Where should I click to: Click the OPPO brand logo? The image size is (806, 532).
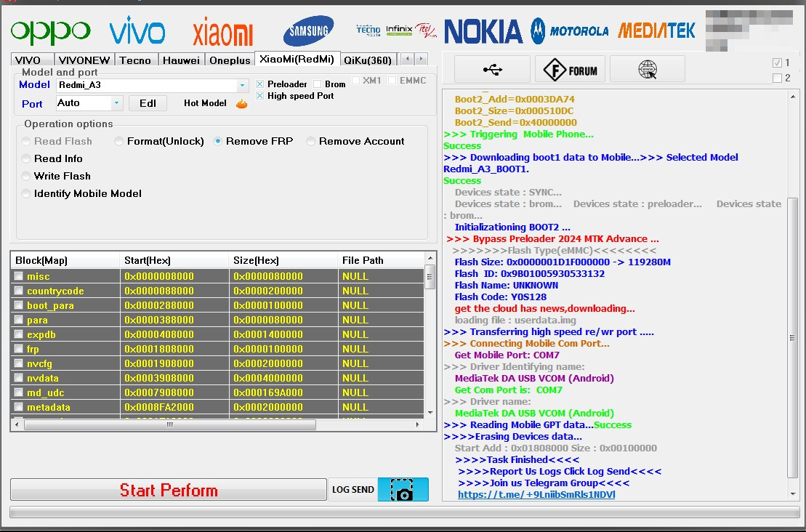click(x=50, y=32)
